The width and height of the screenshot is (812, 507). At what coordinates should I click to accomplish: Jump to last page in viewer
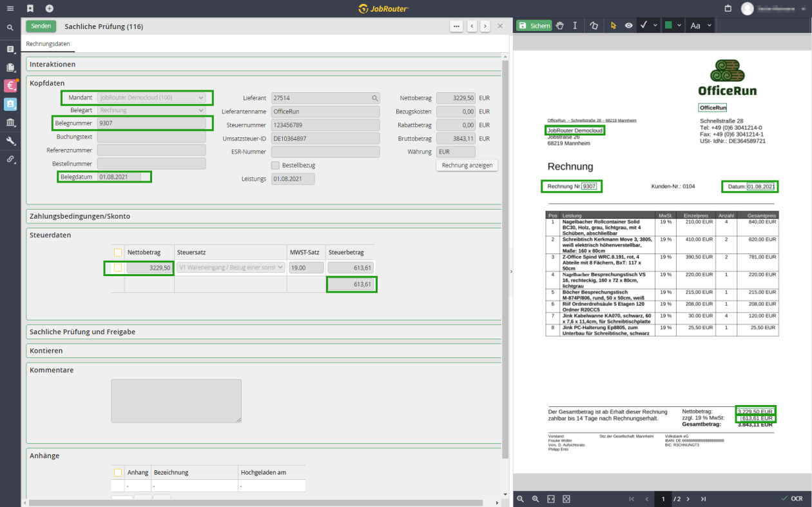(703, 499)
